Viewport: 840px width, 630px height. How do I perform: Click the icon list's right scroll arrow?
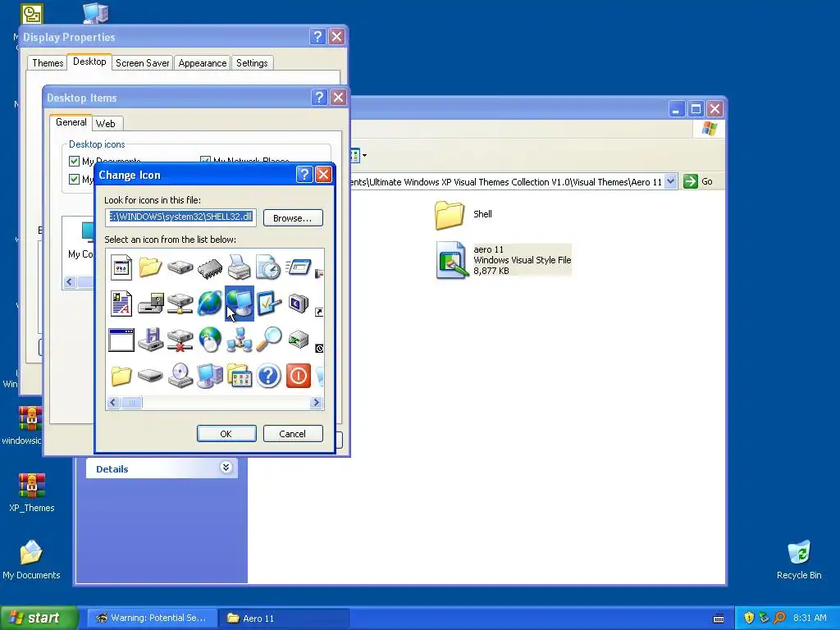[316, 402]
